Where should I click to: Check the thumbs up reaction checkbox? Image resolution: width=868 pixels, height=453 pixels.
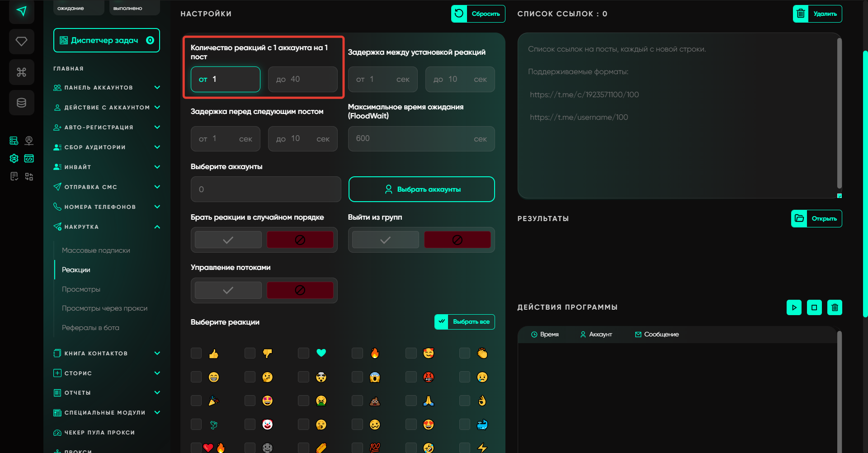196,353
